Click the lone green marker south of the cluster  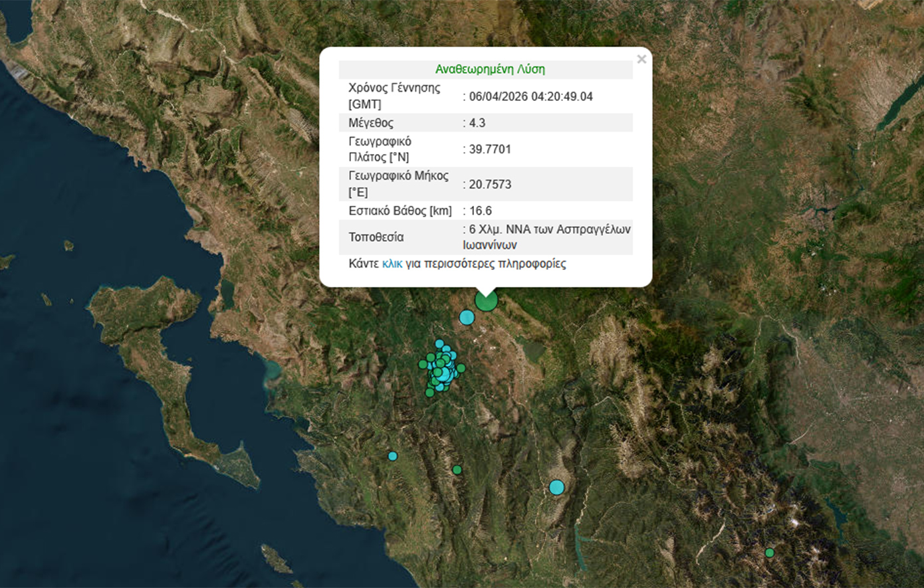point(457,470)
